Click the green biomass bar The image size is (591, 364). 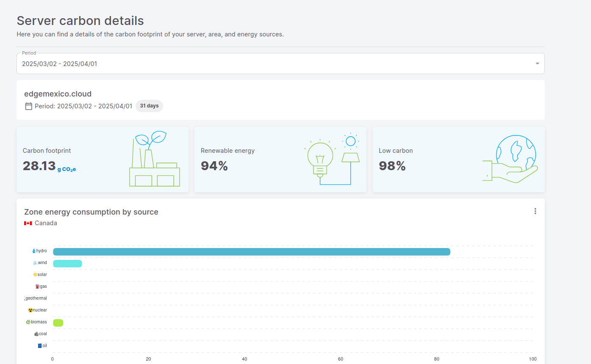click(x=58, y=323)
